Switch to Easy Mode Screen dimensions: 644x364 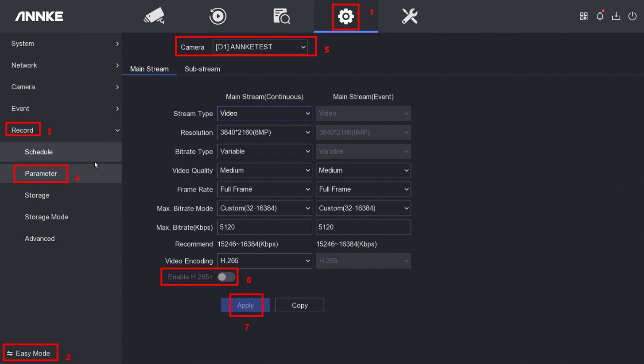pyautogui.click(x=29, y=353)
